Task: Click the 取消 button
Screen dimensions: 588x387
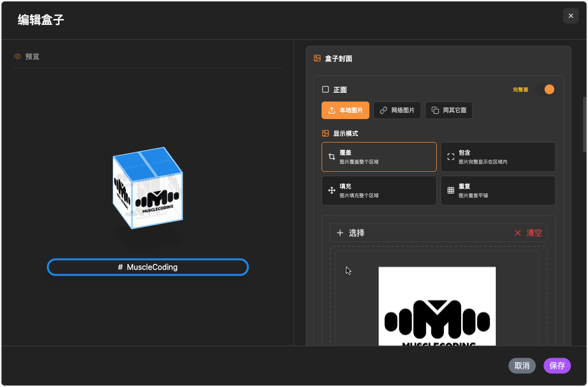Action: tap(522, 366)
